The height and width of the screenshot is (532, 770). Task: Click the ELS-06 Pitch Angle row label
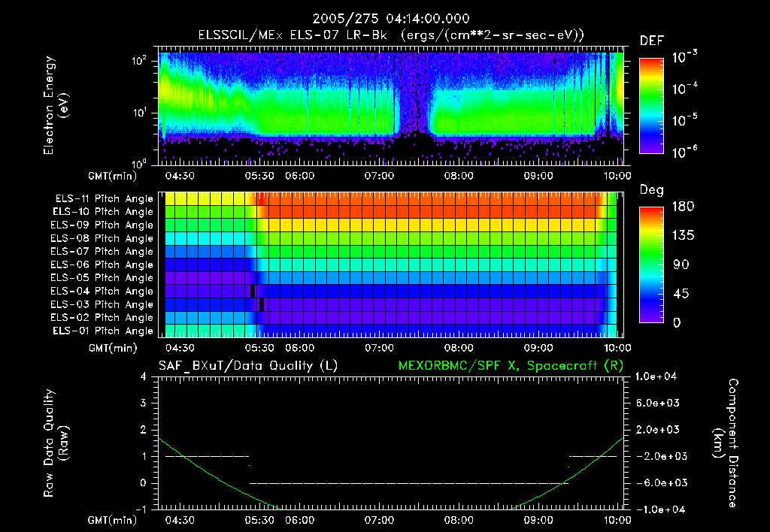tap(104, 264)
